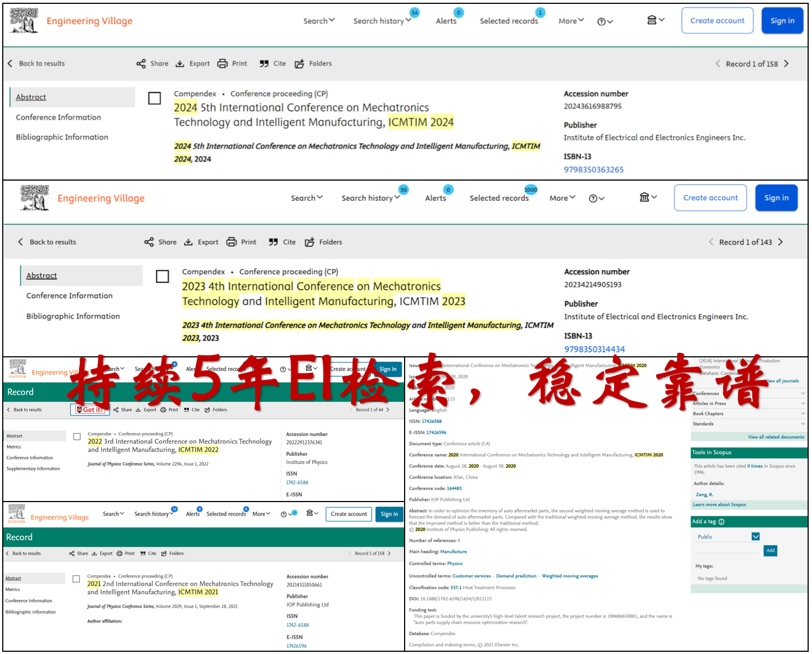Viewport: 812px width, 654px height.
Task: Click Cite icon on the ICMTIM 2024 record
Action: point(264,64)
